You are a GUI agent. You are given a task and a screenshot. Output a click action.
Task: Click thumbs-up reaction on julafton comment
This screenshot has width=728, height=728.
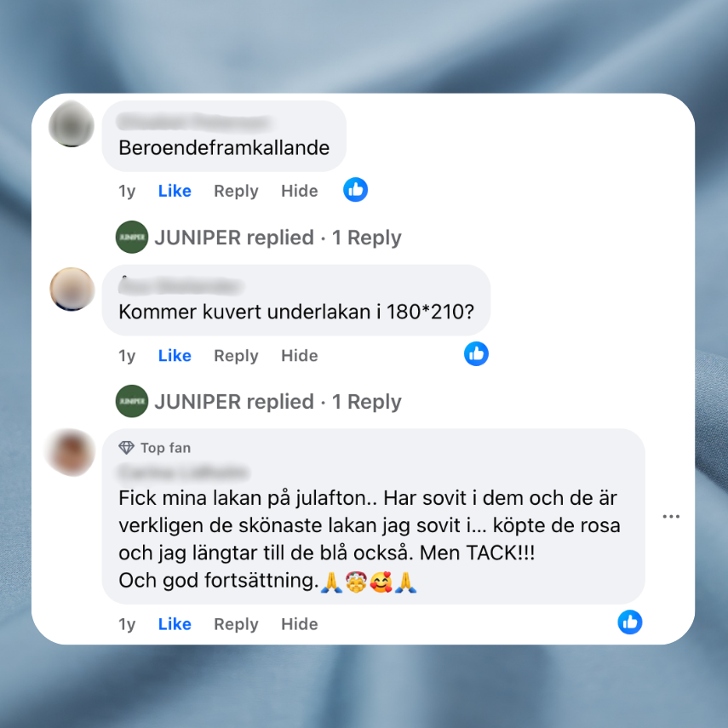coord(629,622)
